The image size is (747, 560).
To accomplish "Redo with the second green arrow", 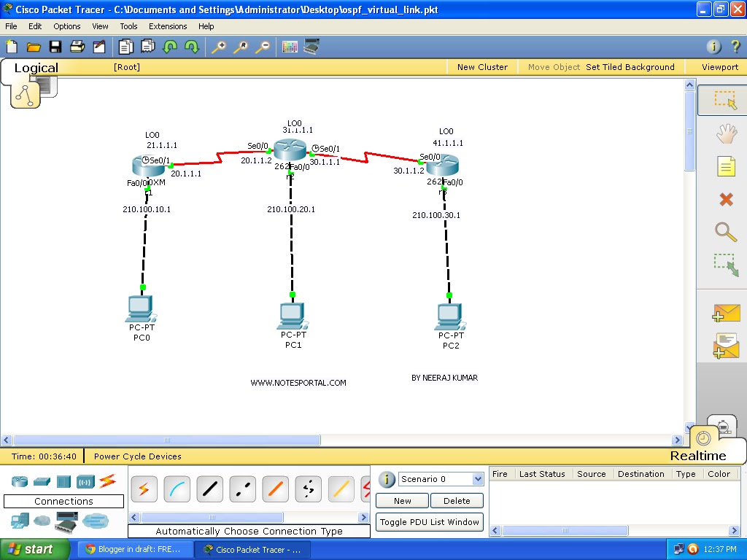I will [192, 47].
